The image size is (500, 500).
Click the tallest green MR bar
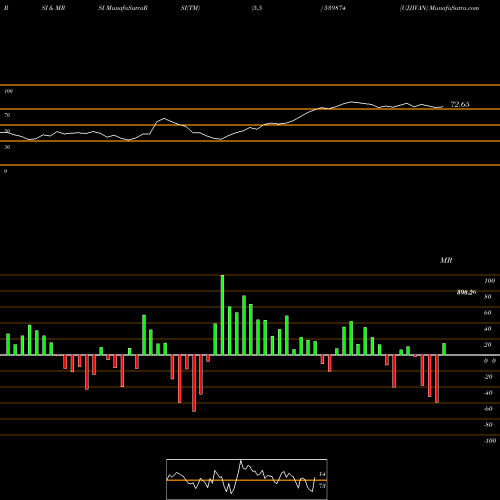[x=222, y=315]
